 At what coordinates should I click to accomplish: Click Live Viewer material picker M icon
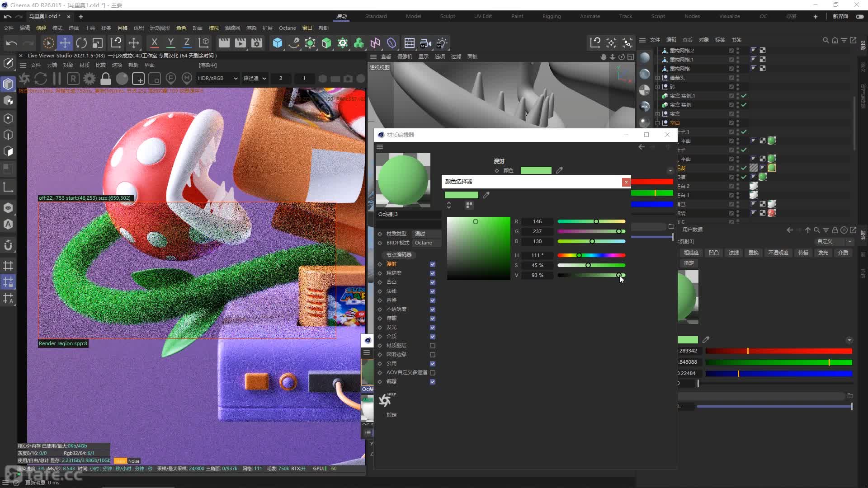click(187, 79)
